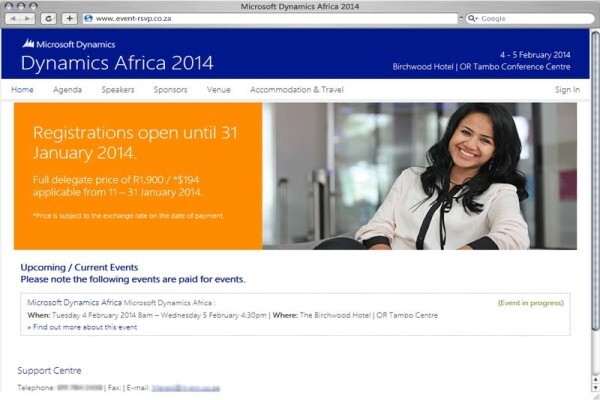600x400 pixels.
Task: Click 'Find out more about this event' link
Action: coord(82,327)
